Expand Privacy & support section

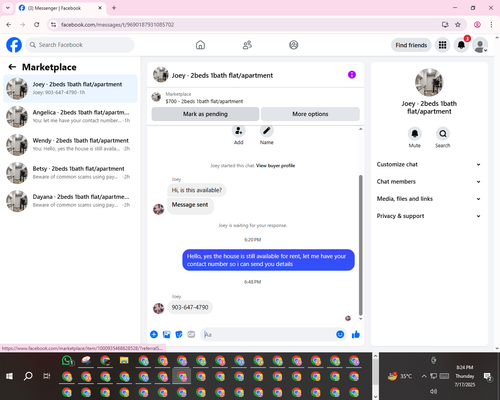[x=429, y=216]
